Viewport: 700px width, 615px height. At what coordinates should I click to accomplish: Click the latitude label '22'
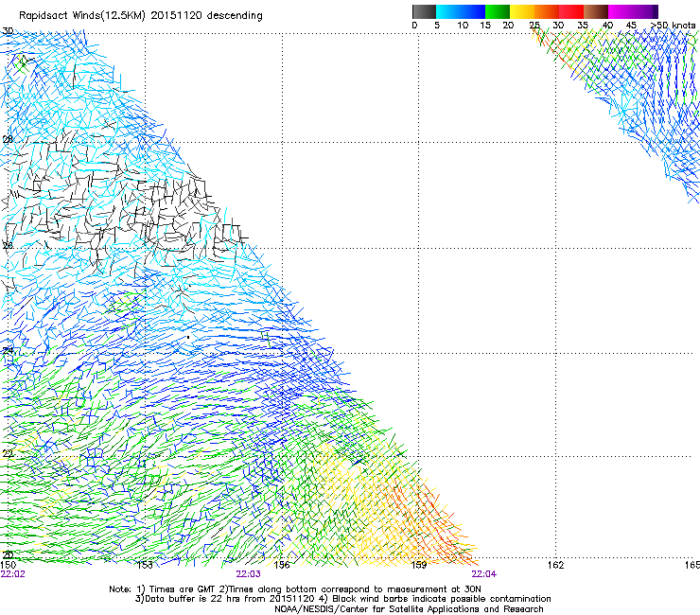point(8,454)
